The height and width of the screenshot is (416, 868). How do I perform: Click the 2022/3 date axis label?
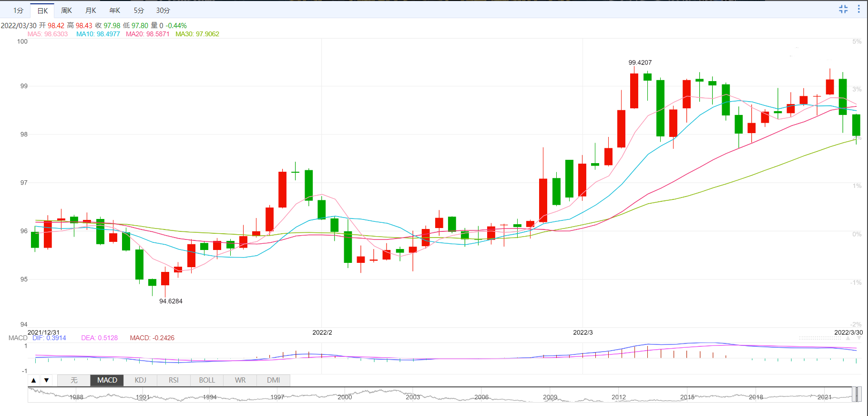(583, 332)
